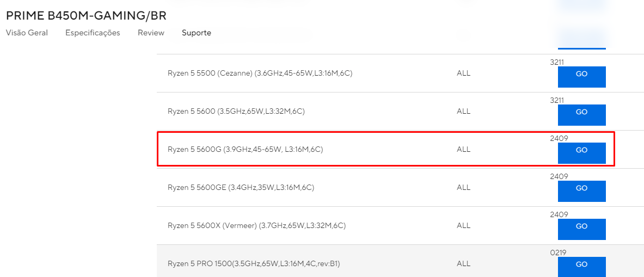Image resolution: width=644 pixels, height=277 pixels.
Task: Click the ALL cell in Ryzen 5 5600G row
Action: coord(463,150)
